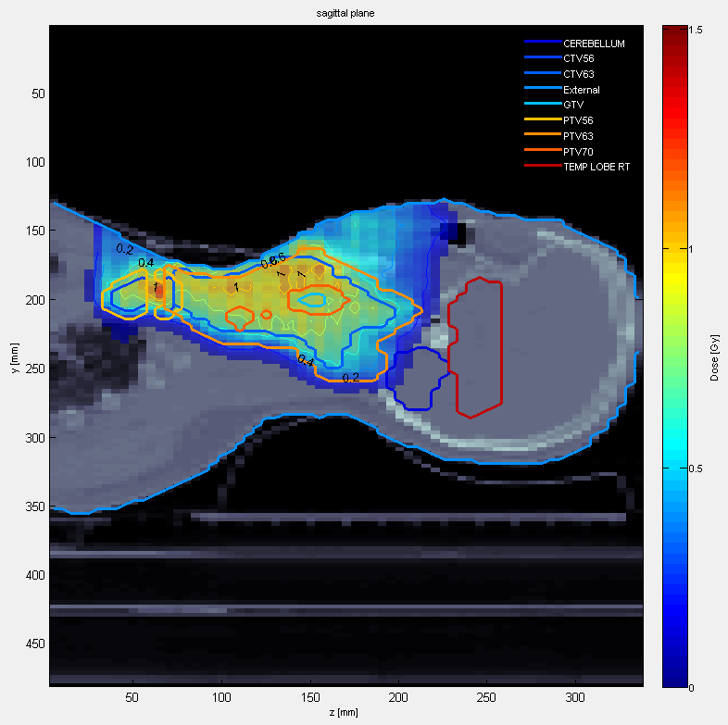Click the GTV legend label

(573, 106)
